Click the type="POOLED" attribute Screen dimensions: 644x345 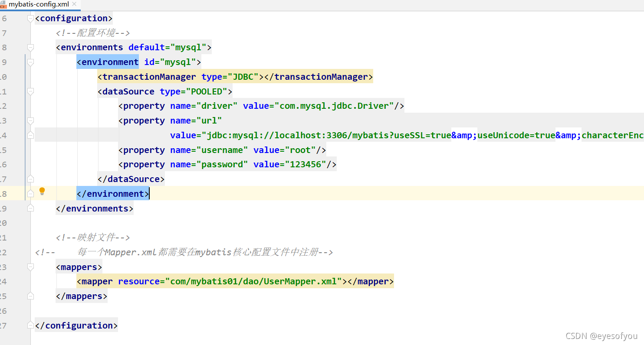[x=194, y=91]
